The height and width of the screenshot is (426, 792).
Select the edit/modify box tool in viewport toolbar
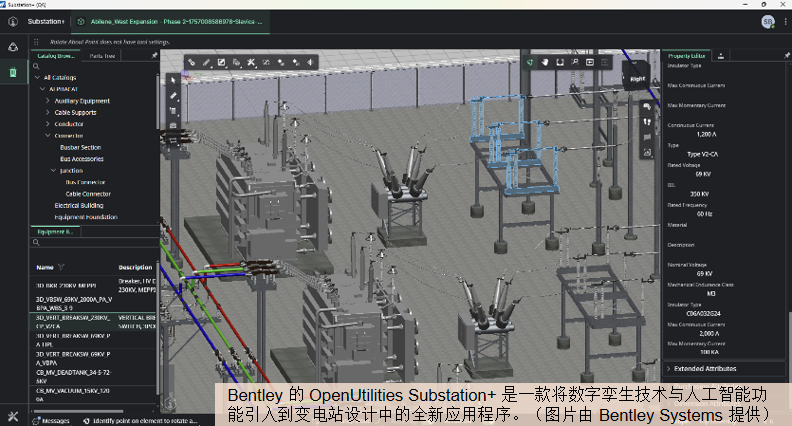pos(221,62)
